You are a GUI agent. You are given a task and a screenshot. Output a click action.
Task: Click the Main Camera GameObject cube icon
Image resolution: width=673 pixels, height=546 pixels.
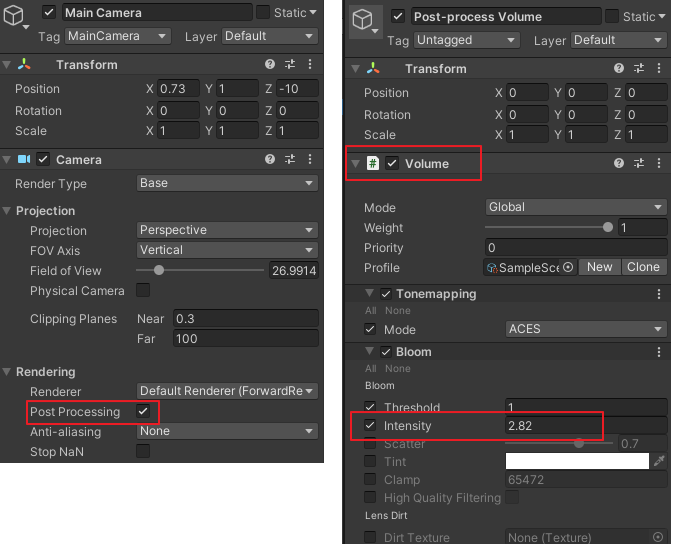[13, 15]
